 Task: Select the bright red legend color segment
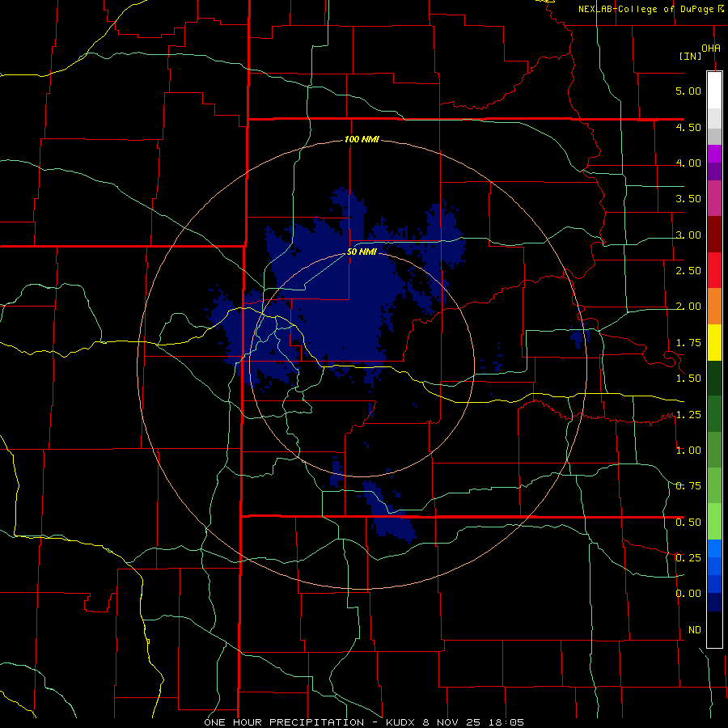[714, 270]
